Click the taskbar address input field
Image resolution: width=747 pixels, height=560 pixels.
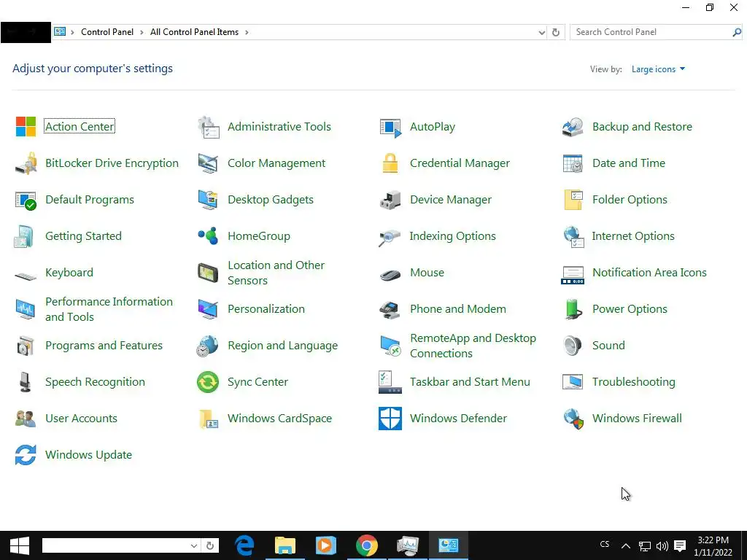coord(116,545)
